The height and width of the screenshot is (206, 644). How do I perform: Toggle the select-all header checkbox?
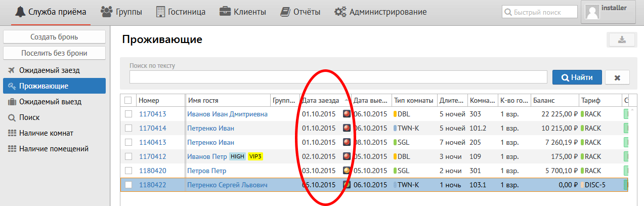(x=128, y=100)
